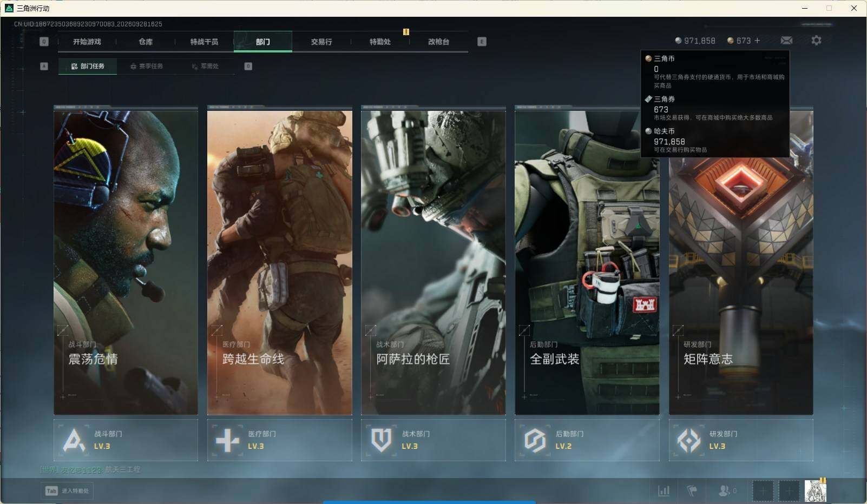Switch to the 仓库 tab

pos(146,42)
